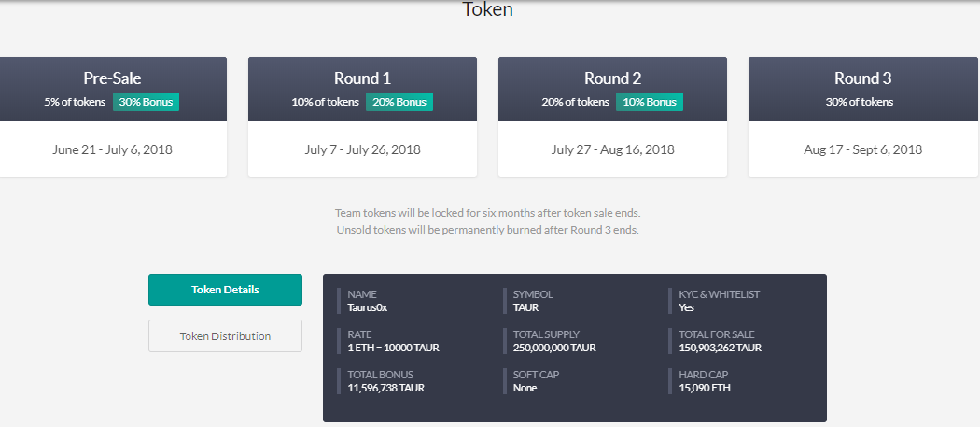The height and width of the screenshot is (427, 980).
Task: Click the Round 2 card header
Action: tap(612, 79)
